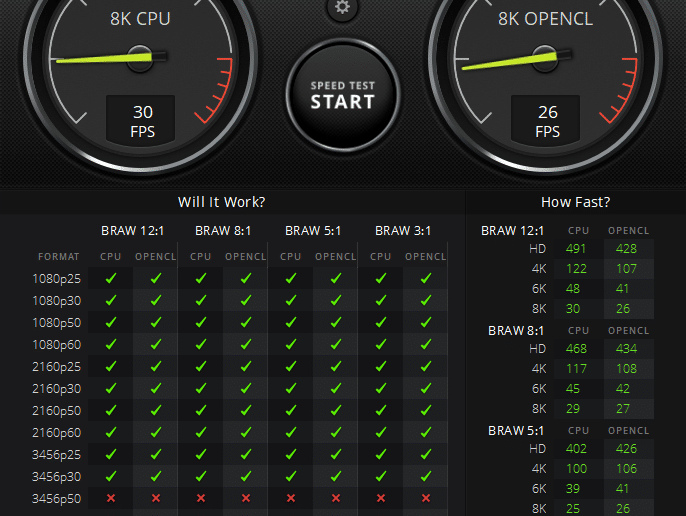Click the 2160p25 BRAW 8:1 OPENCL checkmark
This screenshot has height=516, width=686.
[246, 366]
